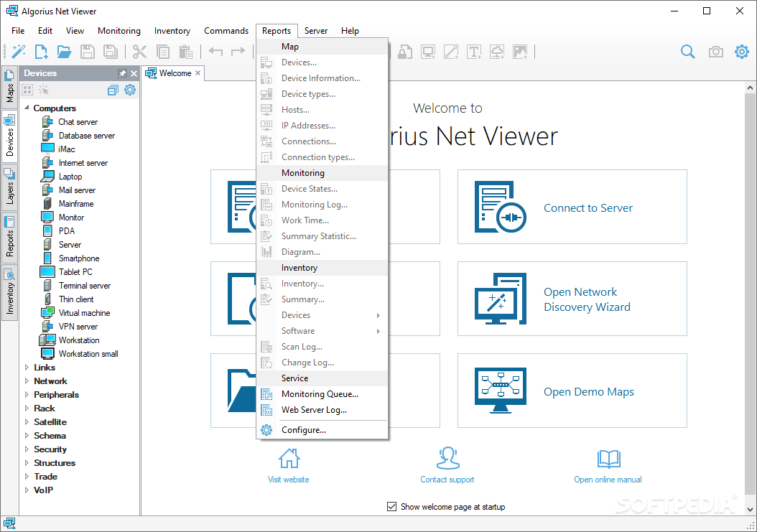This screenshot has height=532, width=757.
Task: Click the Connect to Server tile icon
Action: pos(500,207)
